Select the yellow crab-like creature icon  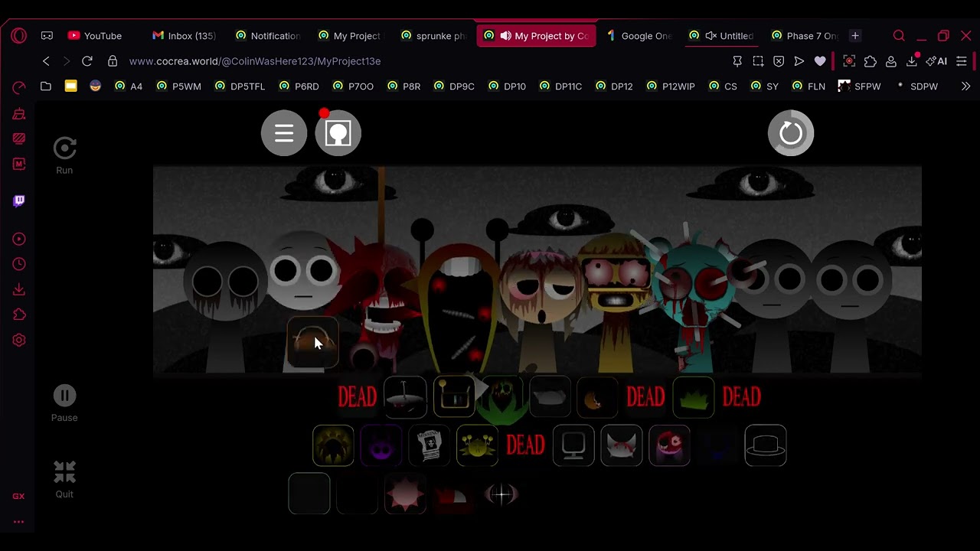(477, 445)
